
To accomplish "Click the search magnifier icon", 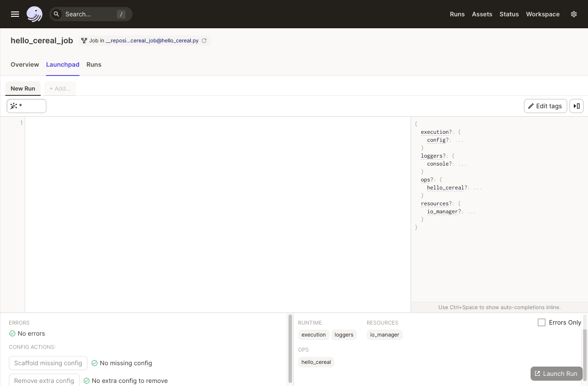I will 57,14.
